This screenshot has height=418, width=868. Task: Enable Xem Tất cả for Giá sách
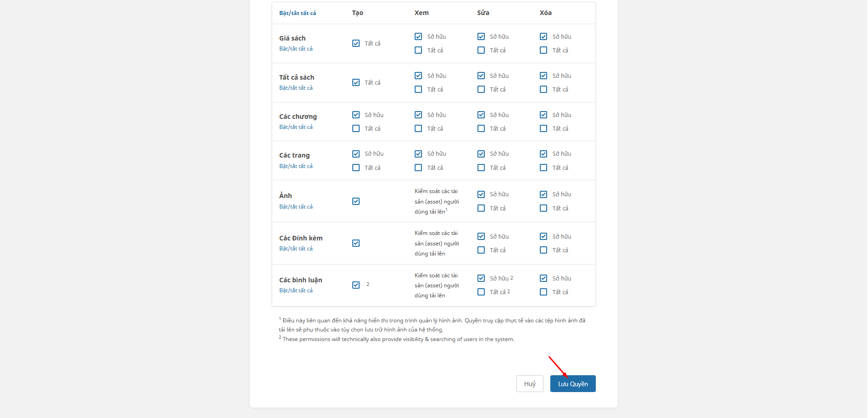pos(418,50)
